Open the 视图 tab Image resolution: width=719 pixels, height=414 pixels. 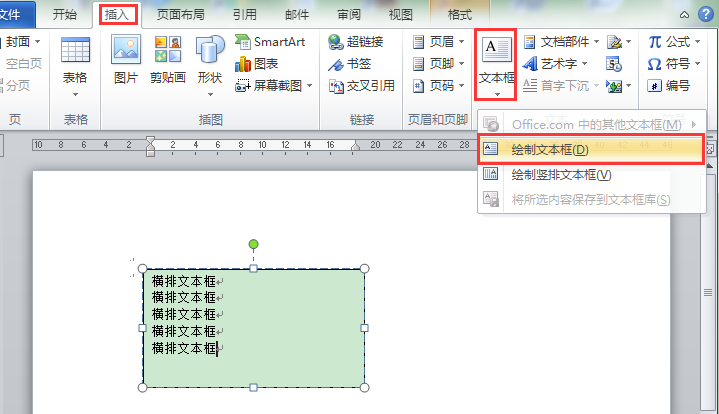tap(401, 15)
